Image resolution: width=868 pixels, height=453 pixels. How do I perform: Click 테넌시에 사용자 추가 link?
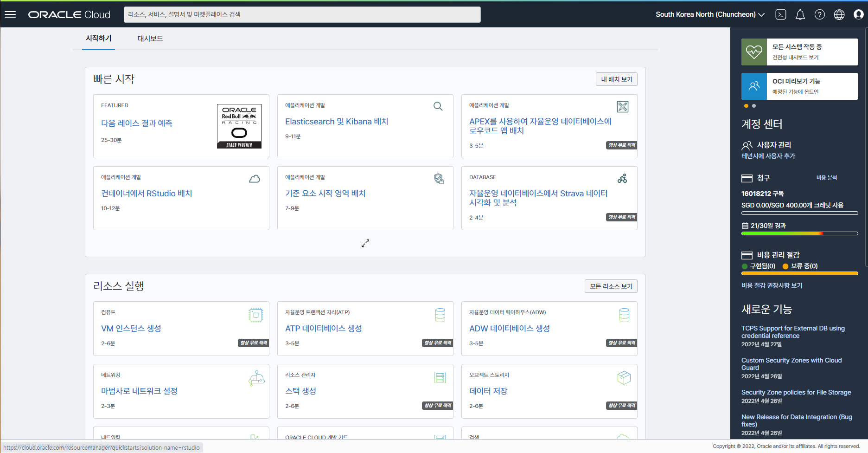(768, 156)
